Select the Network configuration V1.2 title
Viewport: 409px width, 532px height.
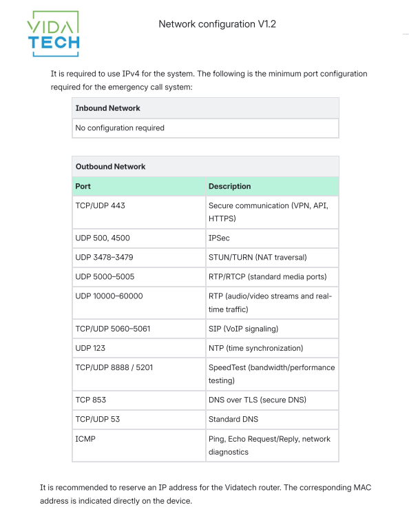tap(217, 24)
